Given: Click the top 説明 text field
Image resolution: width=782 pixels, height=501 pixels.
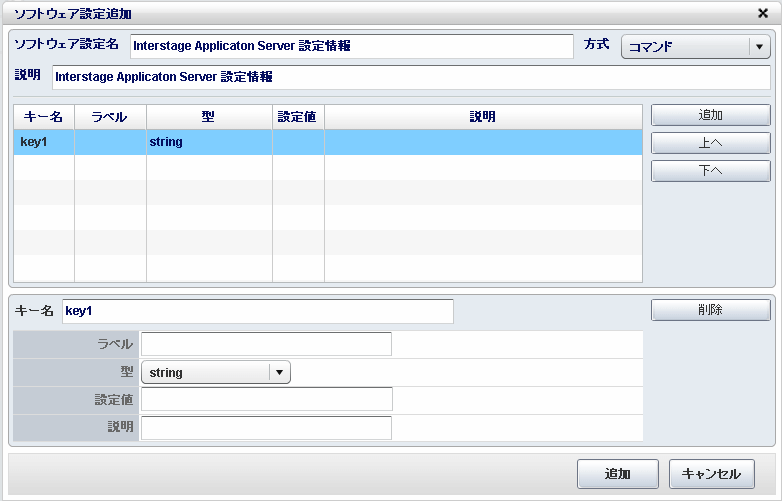Looking at the screenshot, I should pyautogui.click(x=411, y=77).
